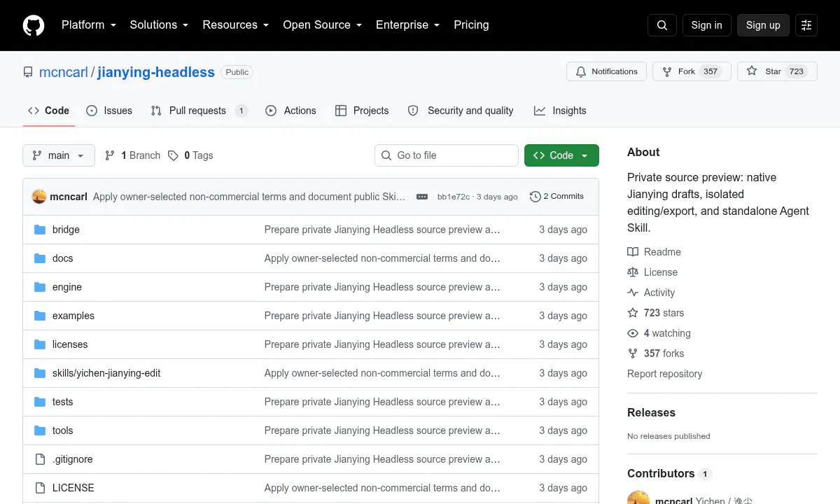Switch to the Code tab
Screen dimensions: 840x504
click(49, 111)
